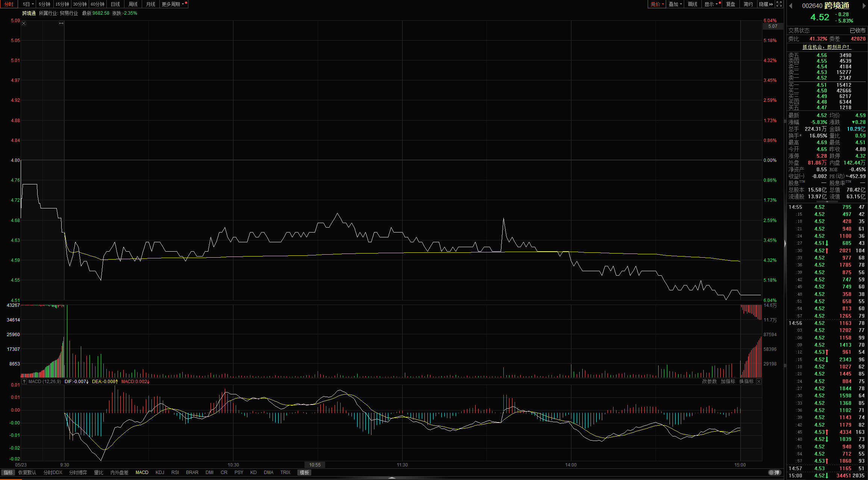Select the 分时DDX indicator
Screen dimensions: 868x480
coord(53,472)
